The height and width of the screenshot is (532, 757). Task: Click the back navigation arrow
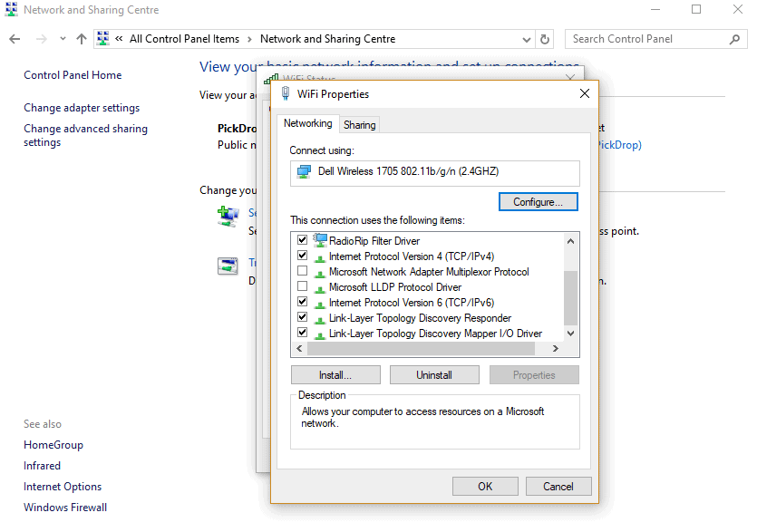click(x=15, y=39)
